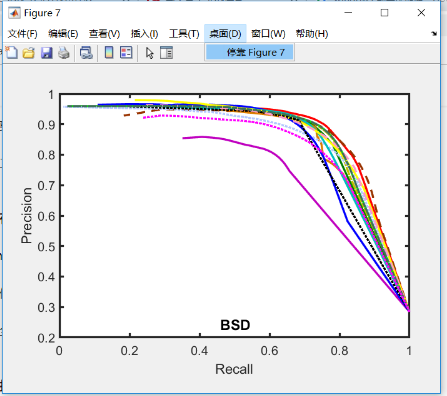
Task: Save the figure with the floppy disk icon
Action: [x=46, y=53]
